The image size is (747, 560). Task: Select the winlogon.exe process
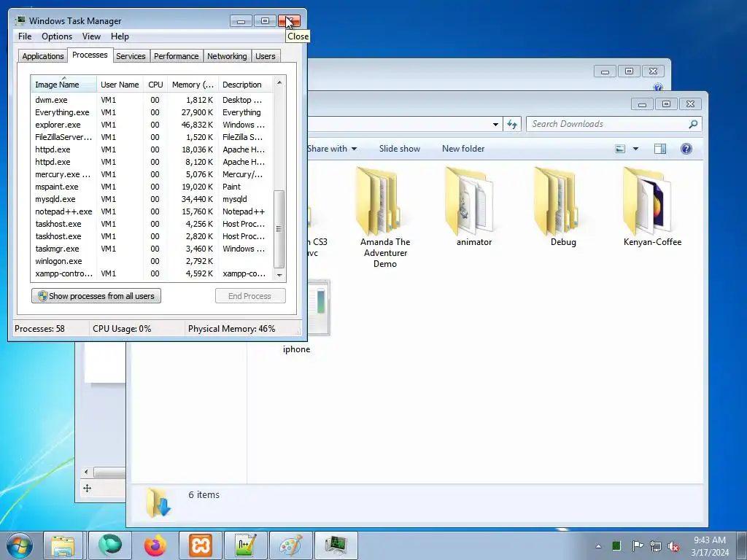[152, 261]
